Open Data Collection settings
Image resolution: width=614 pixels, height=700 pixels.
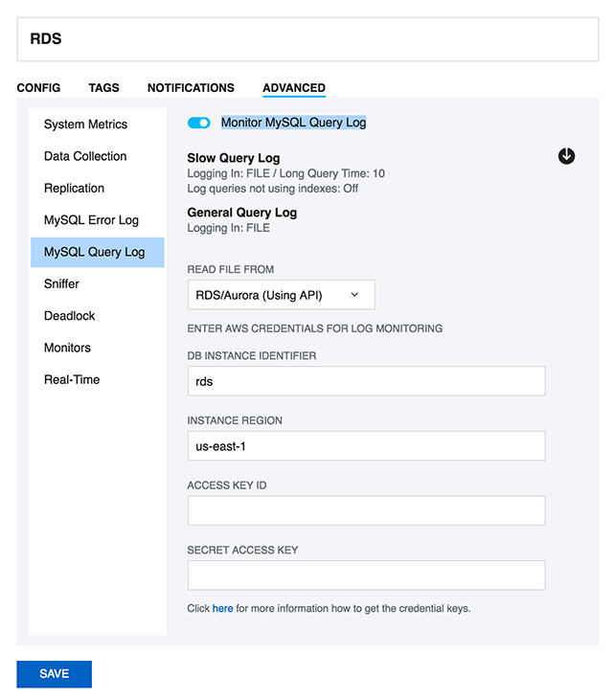(85, 156)
